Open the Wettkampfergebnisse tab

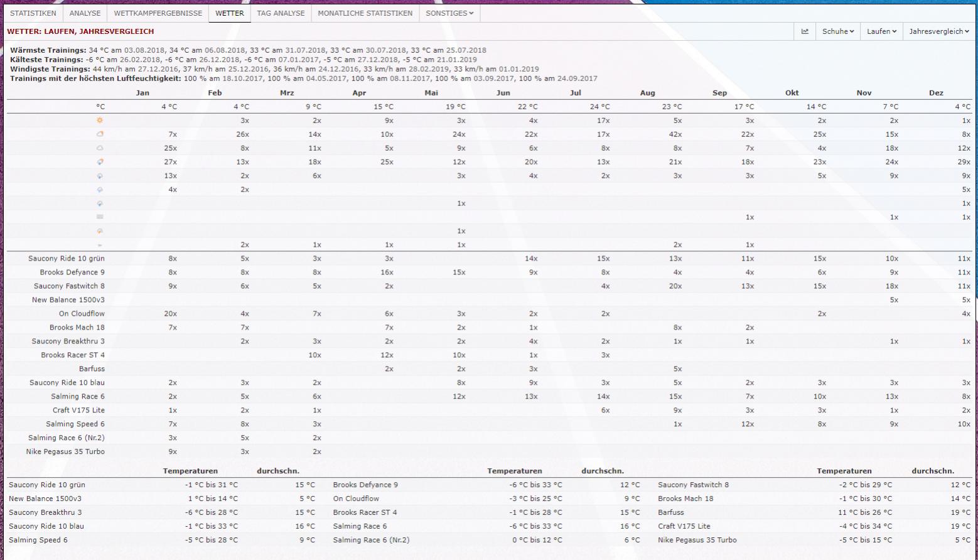point(158,13)
